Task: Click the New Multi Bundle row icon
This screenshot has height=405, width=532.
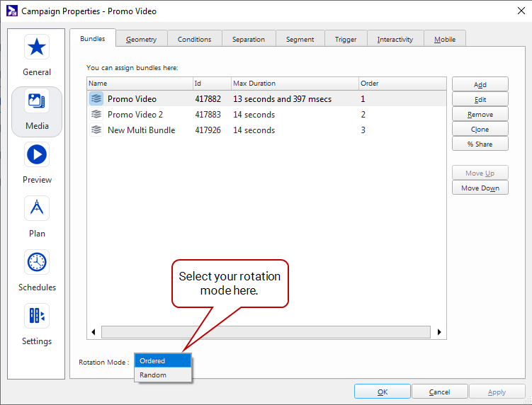Action: tap(96, 130)
